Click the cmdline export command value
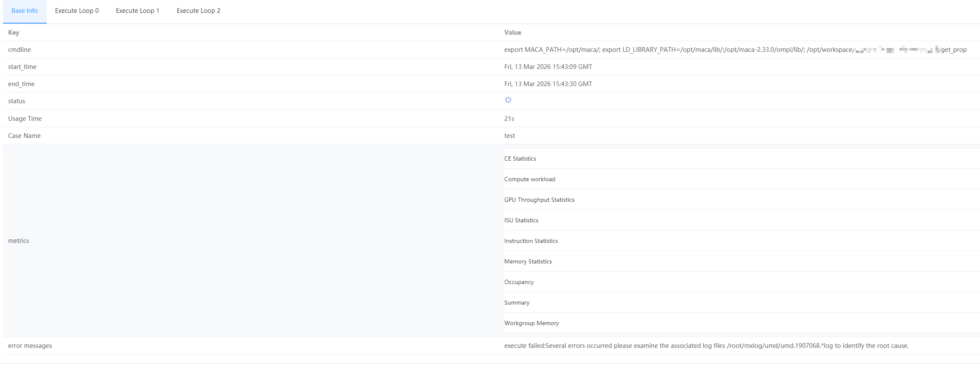This screenshot has width=980, height=371. (677, 50)
